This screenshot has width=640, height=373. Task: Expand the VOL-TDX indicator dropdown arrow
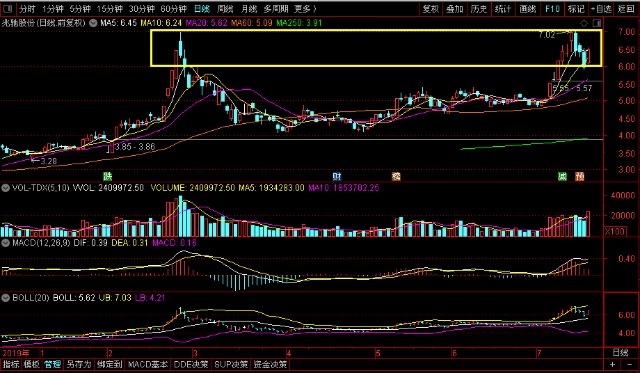[x=6, y=188]
